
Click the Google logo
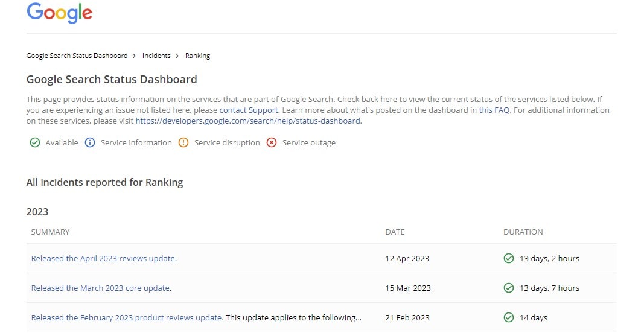tap(60, 13)
